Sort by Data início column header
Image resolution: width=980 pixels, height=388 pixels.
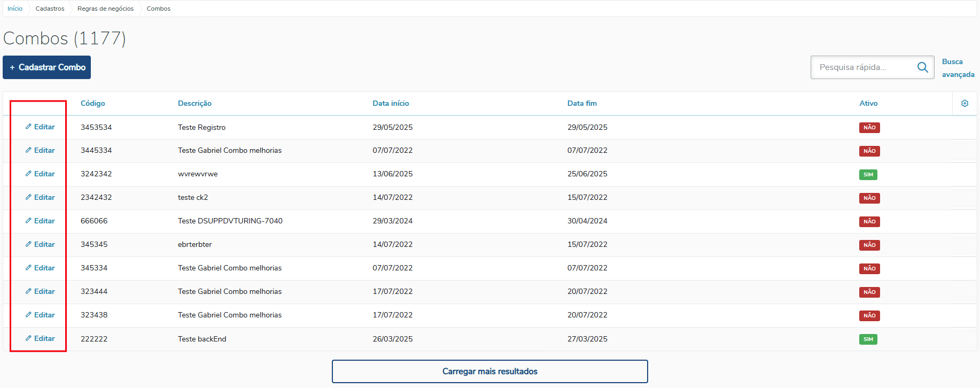tap(391, 103)
